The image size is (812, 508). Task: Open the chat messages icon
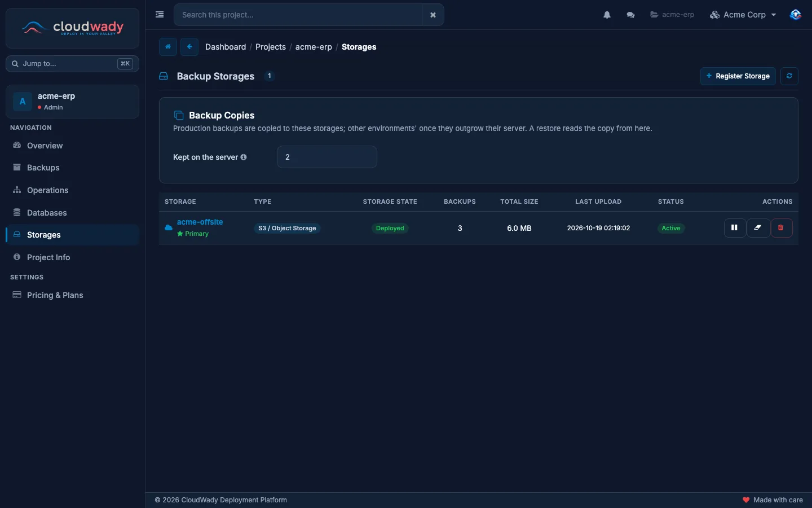pyautogui.click(x=630, y=15)
